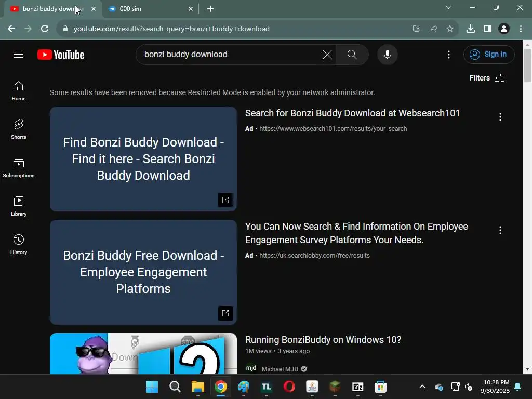
Task: Submit search with the magnifier button
Action: click(352, 54)
